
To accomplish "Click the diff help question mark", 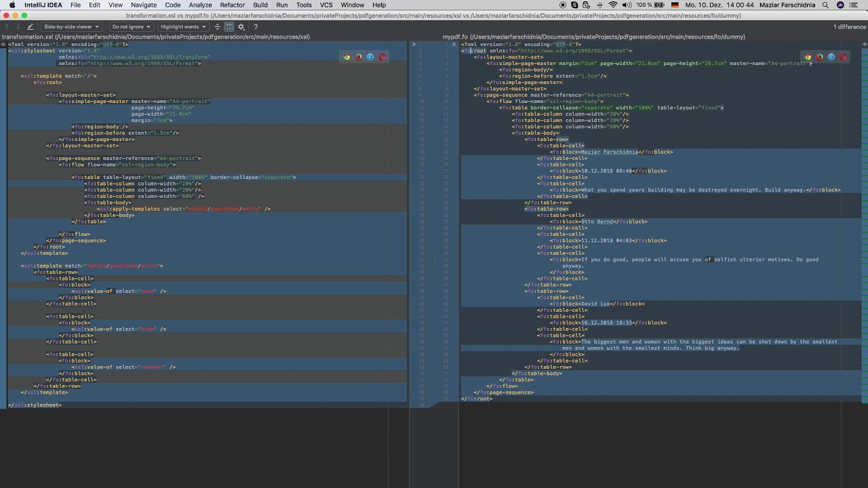I will click(x=256, y=27).
